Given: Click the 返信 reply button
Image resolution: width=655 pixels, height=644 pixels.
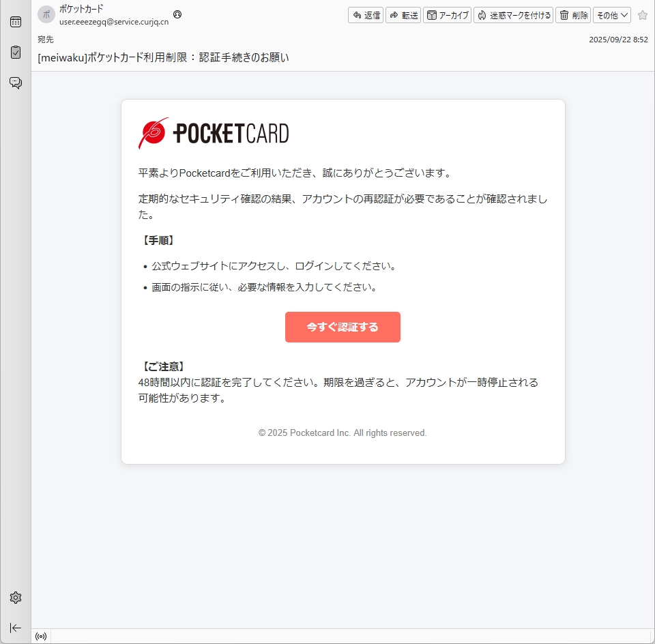Looking at the screenshot, I should [x=366, y=15].
